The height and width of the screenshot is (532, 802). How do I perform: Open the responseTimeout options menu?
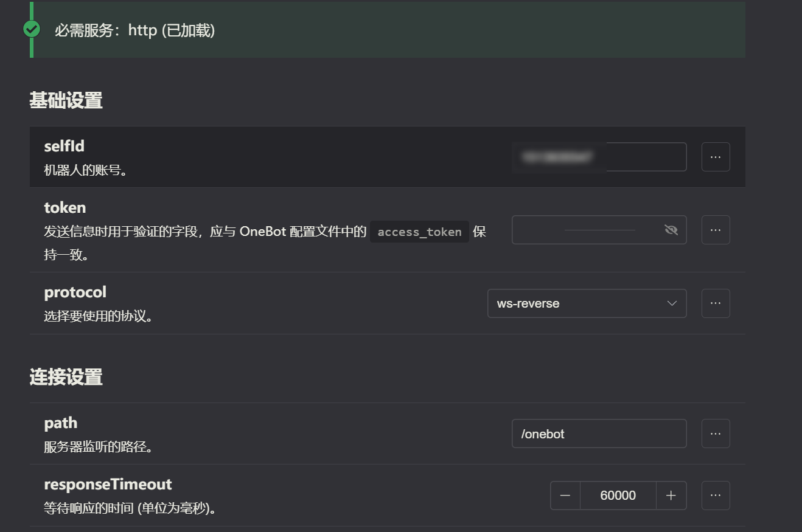(x=716, y=496)
